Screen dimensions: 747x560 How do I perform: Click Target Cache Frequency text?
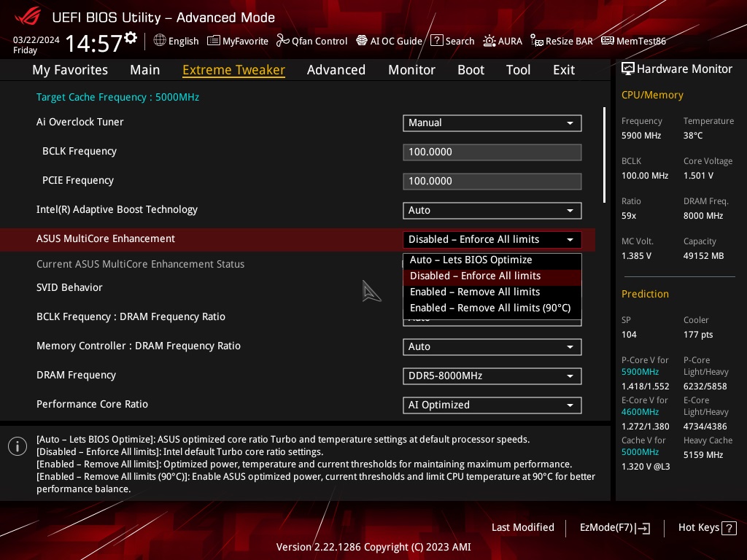point(117,97)
